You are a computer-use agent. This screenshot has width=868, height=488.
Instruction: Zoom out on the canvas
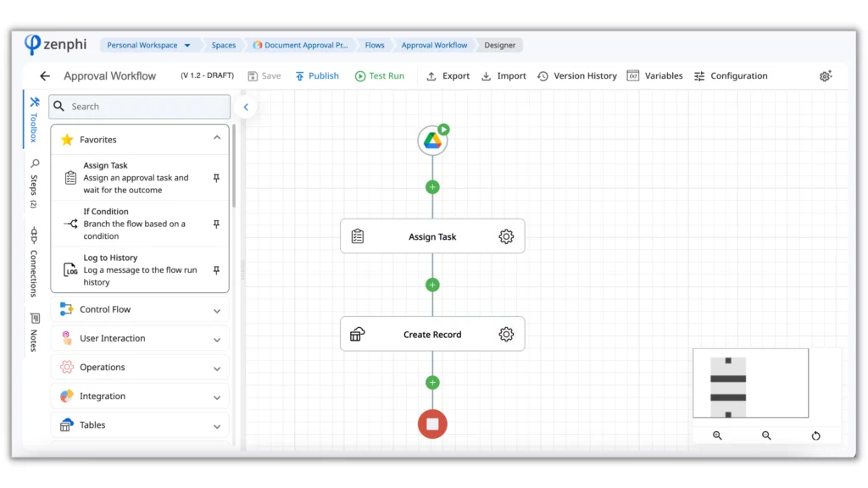click(x=766, y=435)
